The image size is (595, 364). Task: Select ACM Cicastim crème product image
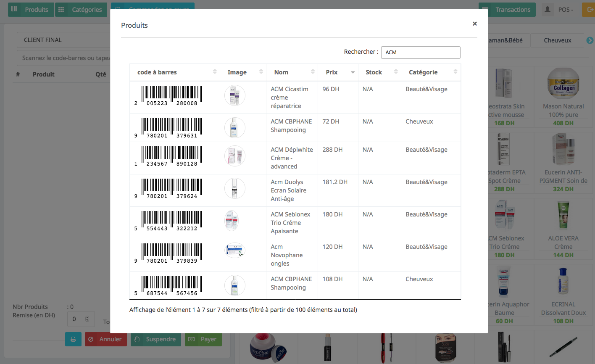pyautogui.click(x=234, y=95)
